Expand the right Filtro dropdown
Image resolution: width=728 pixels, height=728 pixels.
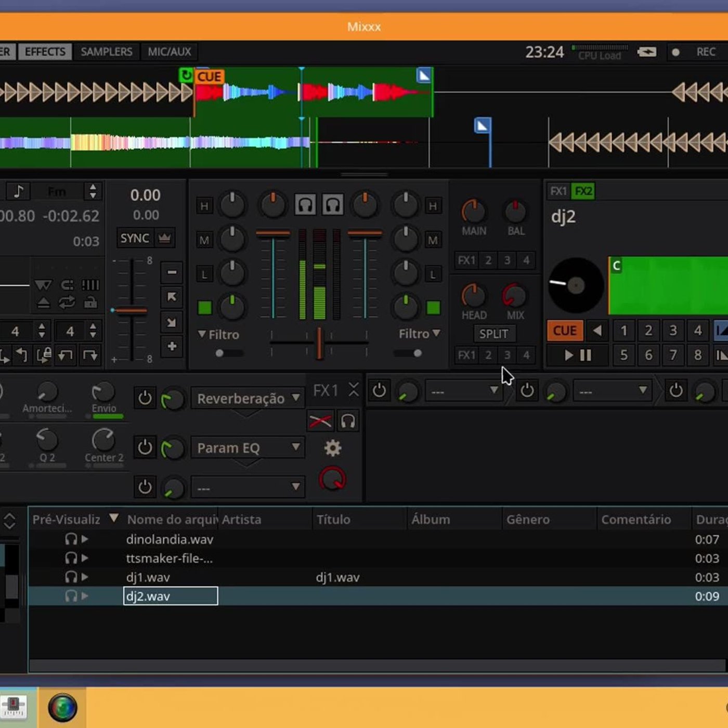[x=419, y=333]
